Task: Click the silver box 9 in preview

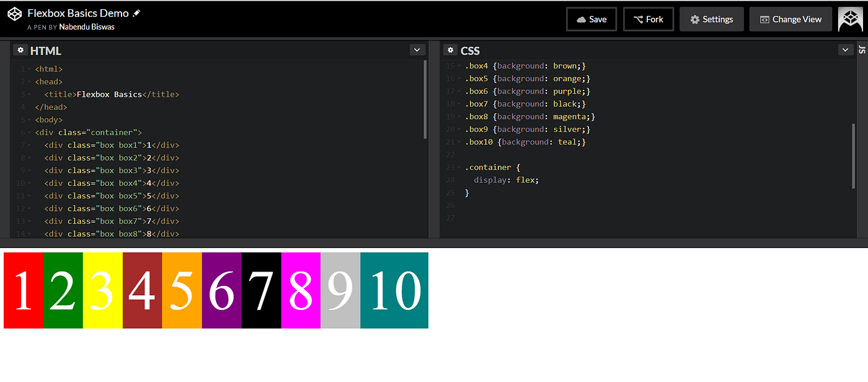Action: pyautogui.click(x=341, y=290)
